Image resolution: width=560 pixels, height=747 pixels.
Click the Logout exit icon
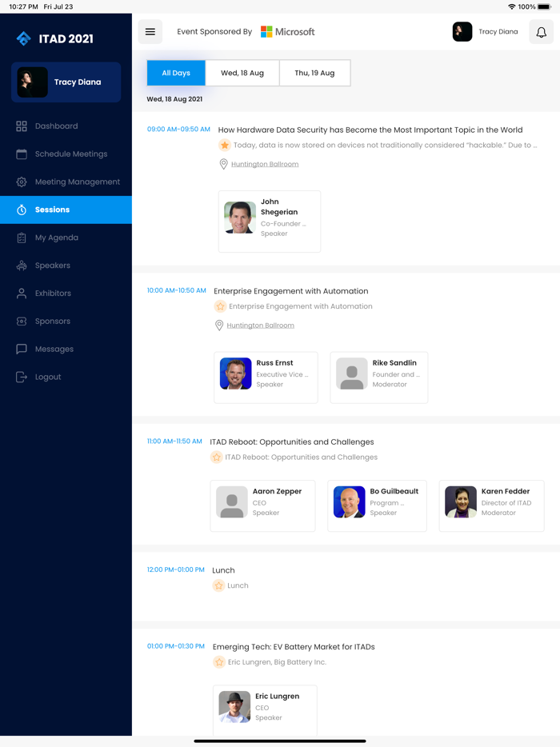point(22,377)
